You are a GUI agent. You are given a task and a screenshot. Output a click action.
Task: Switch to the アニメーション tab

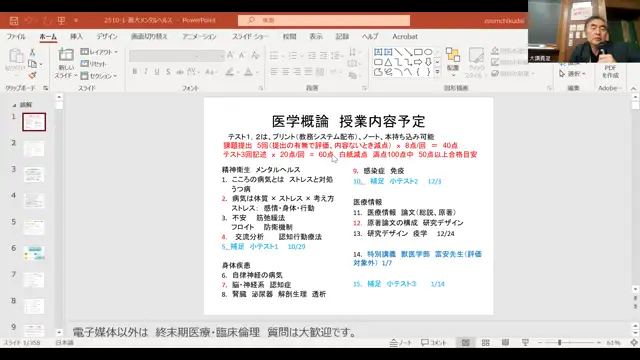coord(199,36)
